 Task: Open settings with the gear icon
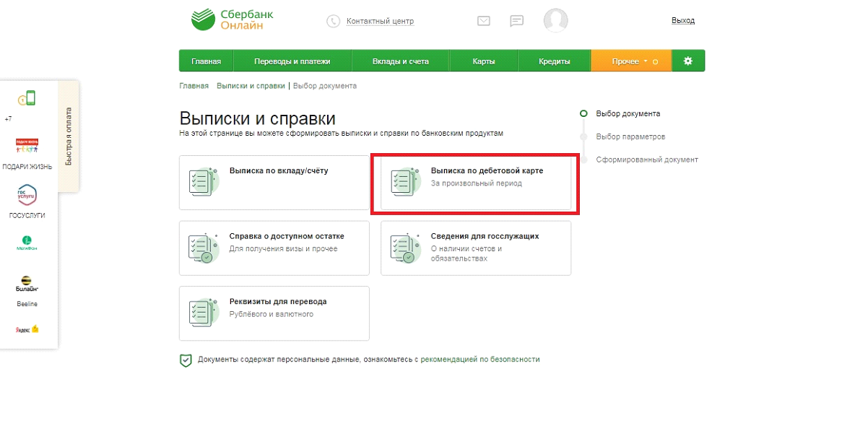(687, 61)
